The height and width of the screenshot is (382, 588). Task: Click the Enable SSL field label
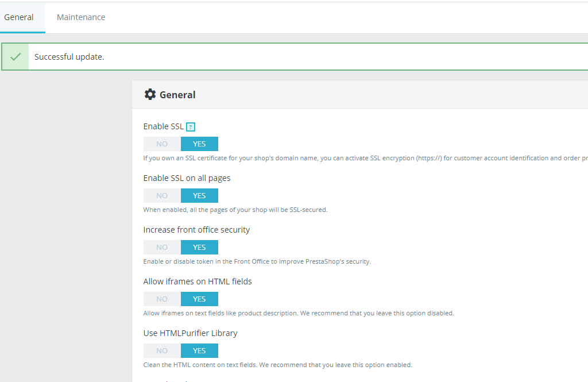tap(164, 126)
